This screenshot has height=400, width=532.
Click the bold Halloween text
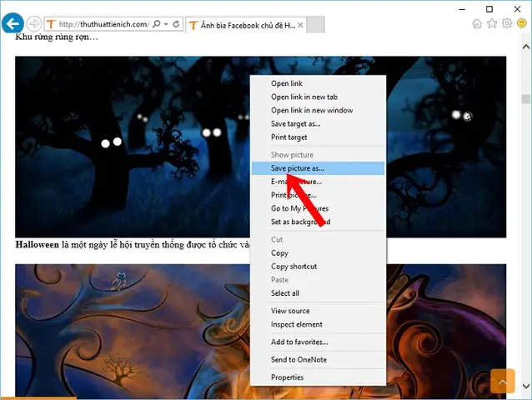point(37,245)
